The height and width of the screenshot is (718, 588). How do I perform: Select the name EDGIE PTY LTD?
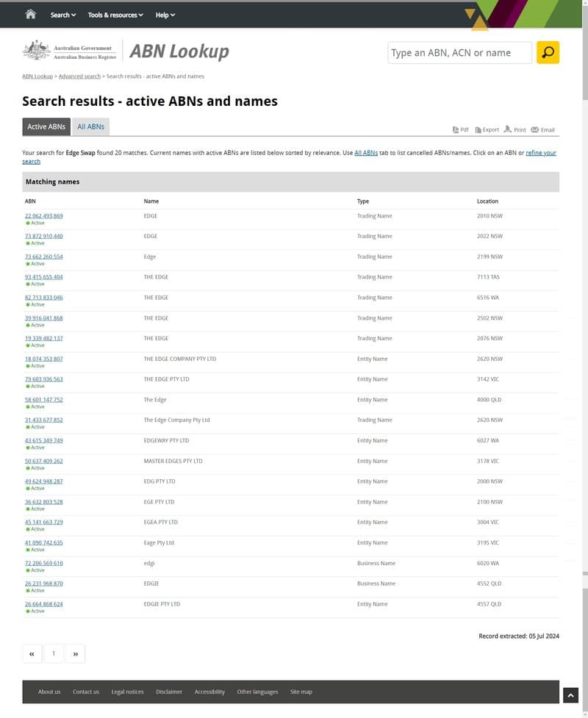[x=162, y=604]
